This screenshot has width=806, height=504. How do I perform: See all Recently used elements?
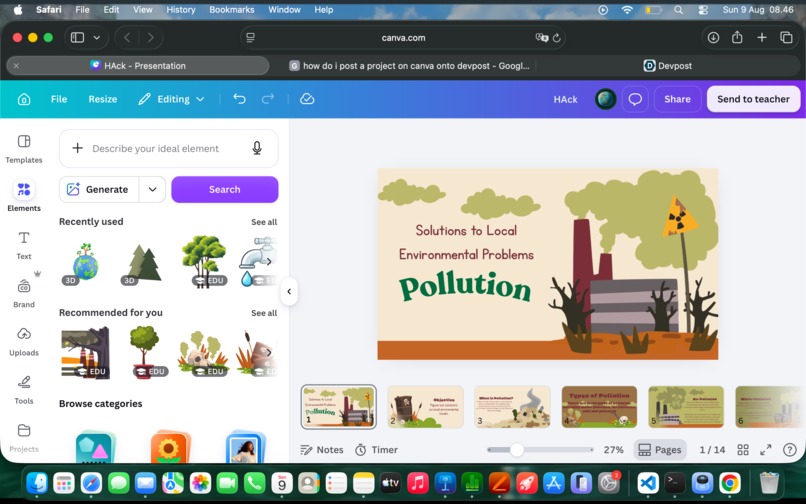(x=264, y=222)
